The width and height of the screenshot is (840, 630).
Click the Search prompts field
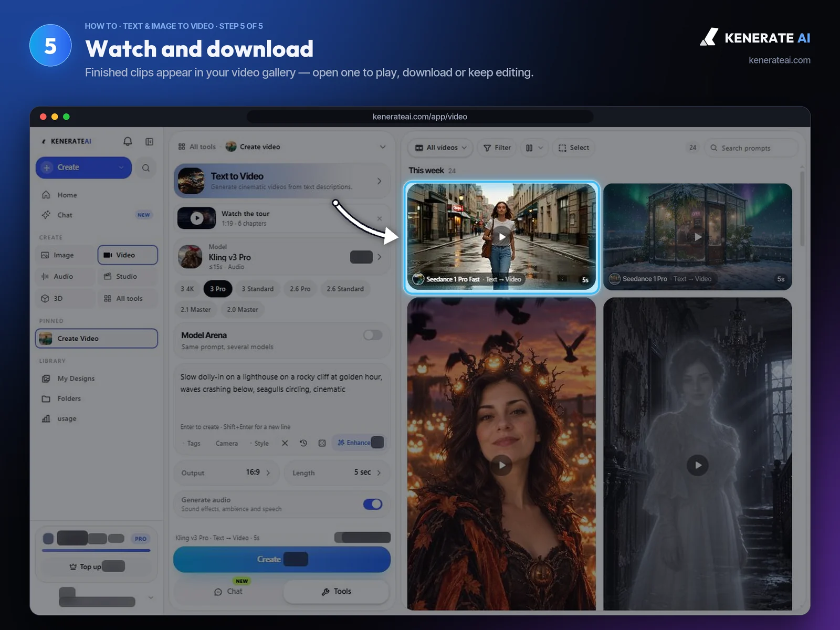(751, 148)
